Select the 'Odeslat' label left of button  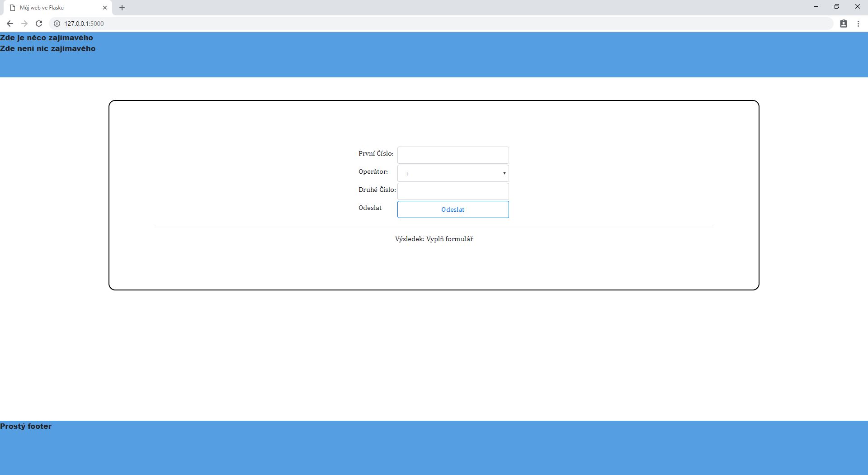(x=370, y=208)
